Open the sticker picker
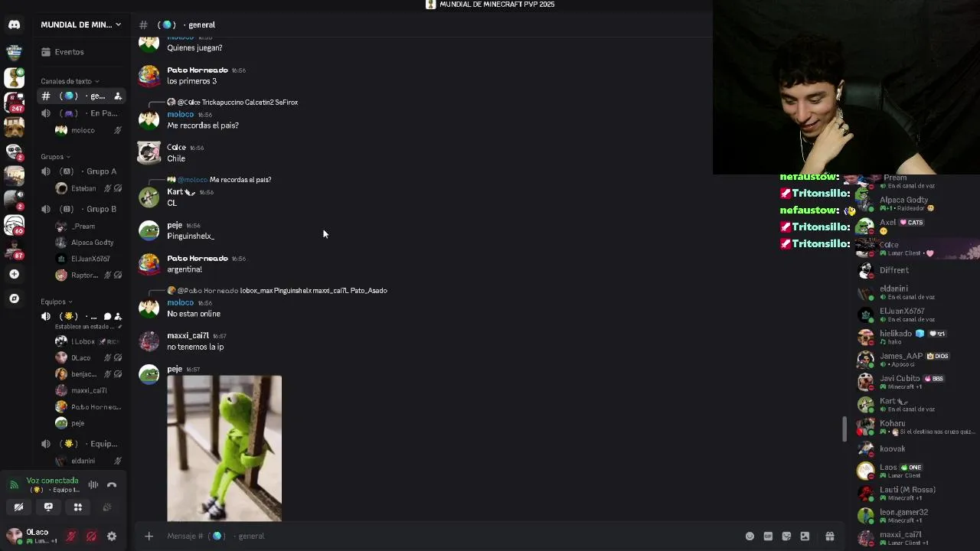 tap(786, 536)
